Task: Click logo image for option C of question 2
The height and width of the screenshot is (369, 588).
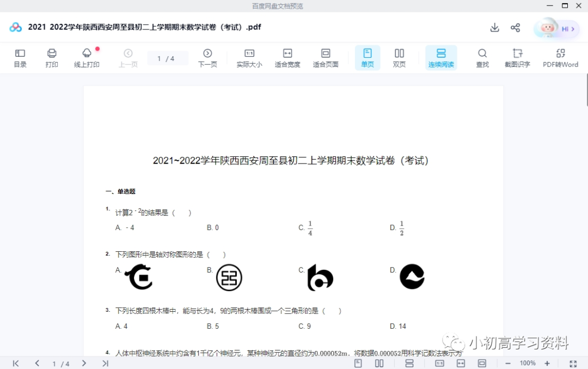Action: click(x=320, y=278)
